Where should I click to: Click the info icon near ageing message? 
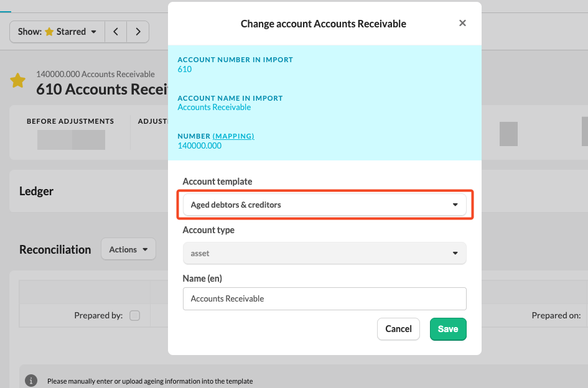pos(30,381)
